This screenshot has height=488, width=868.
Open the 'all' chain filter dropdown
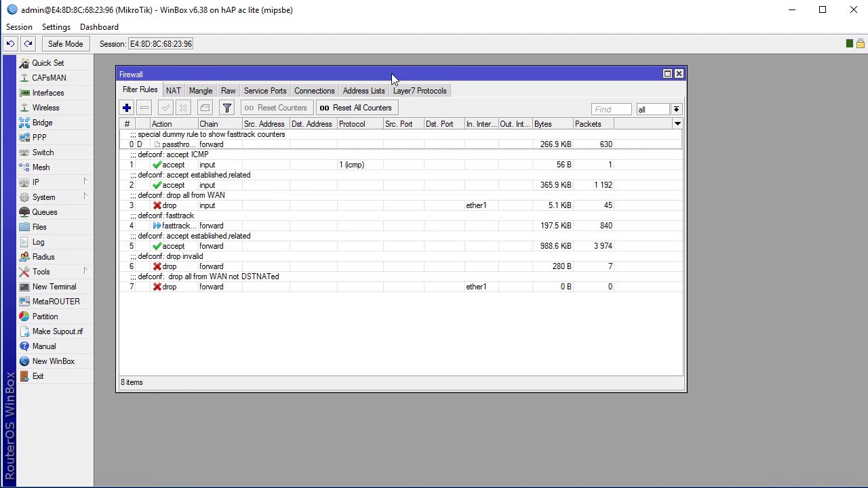676,109
